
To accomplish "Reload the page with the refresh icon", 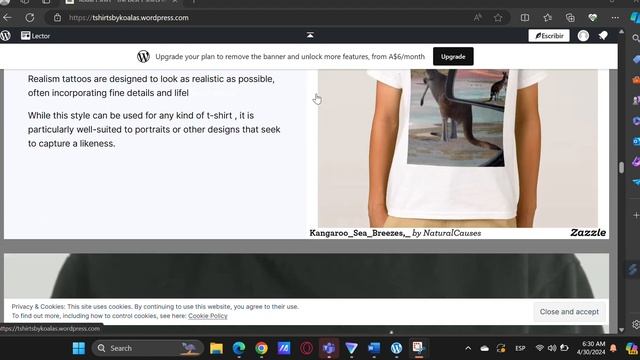I will coord(30,18).
